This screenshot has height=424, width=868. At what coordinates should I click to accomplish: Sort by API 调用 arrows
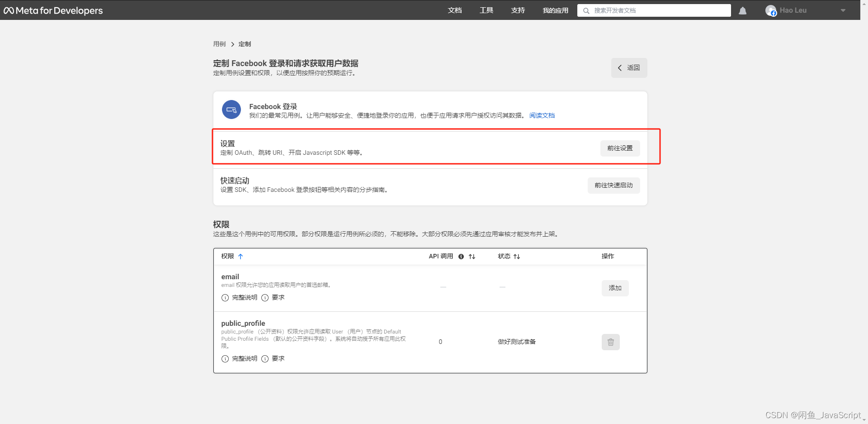[x=472, y=257]
